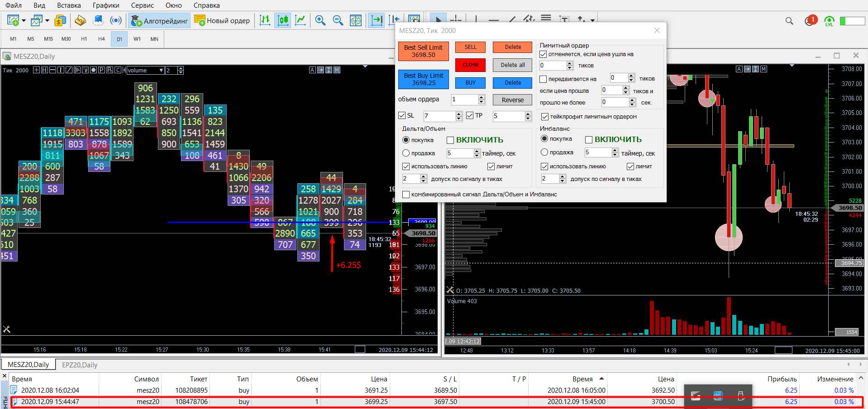Enable the 'передвигается на' checkbox
The image size is (868, 409).
coord(543,79)
